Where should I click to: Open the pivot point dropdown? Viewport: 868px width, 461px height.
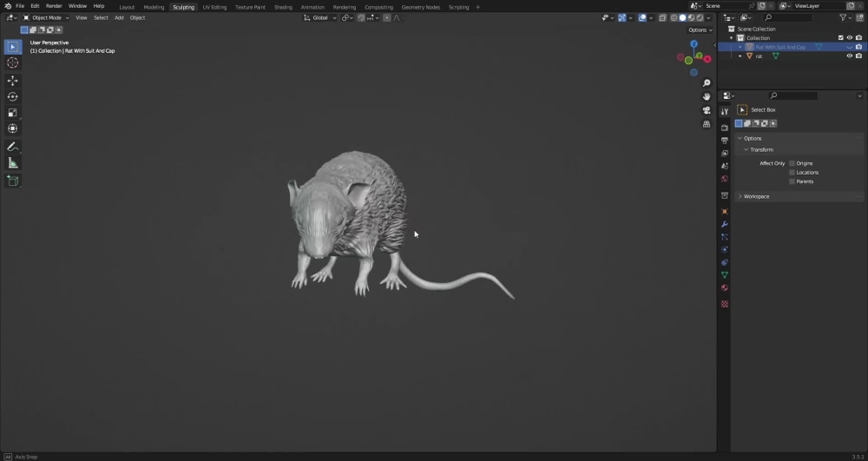pyautogui.click(x=347, y=17)
